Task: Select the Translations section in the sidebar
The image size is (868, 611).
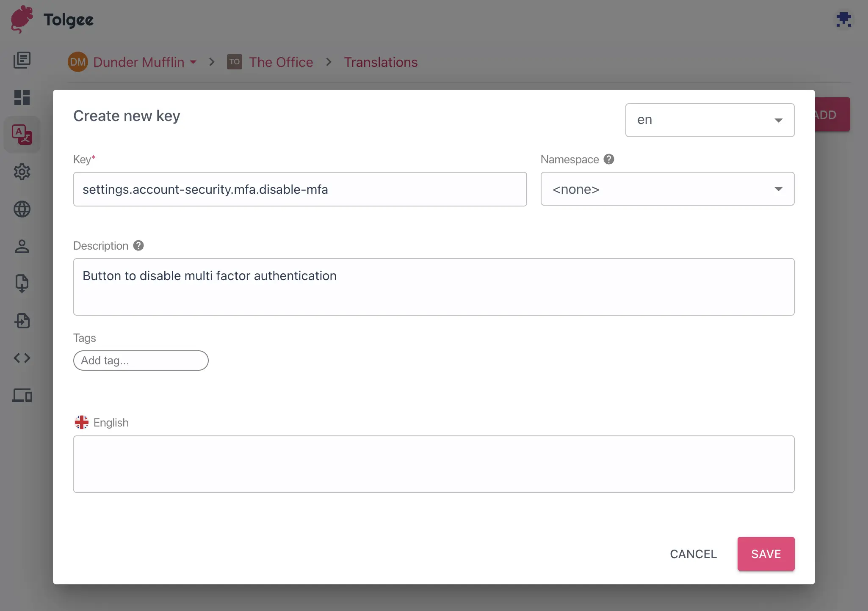Action: pos(22,135)
